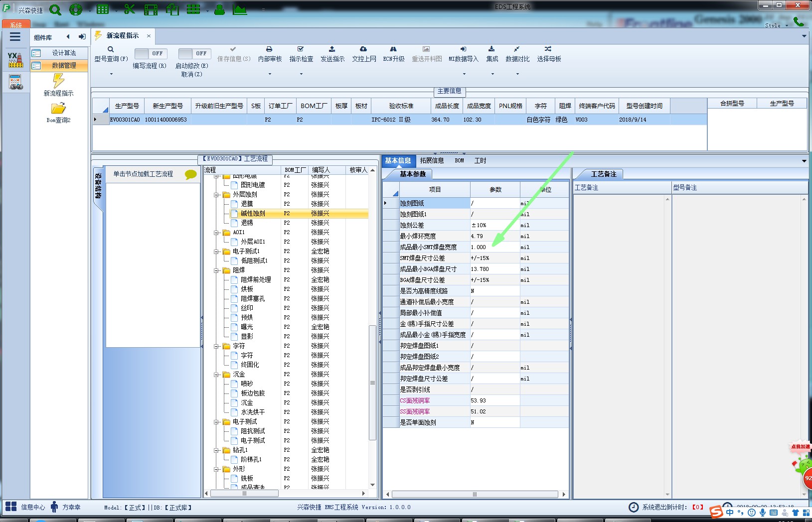Screen dimensions: 812x522
Task: Click the 集成 download icon
Action: point(491,49)
